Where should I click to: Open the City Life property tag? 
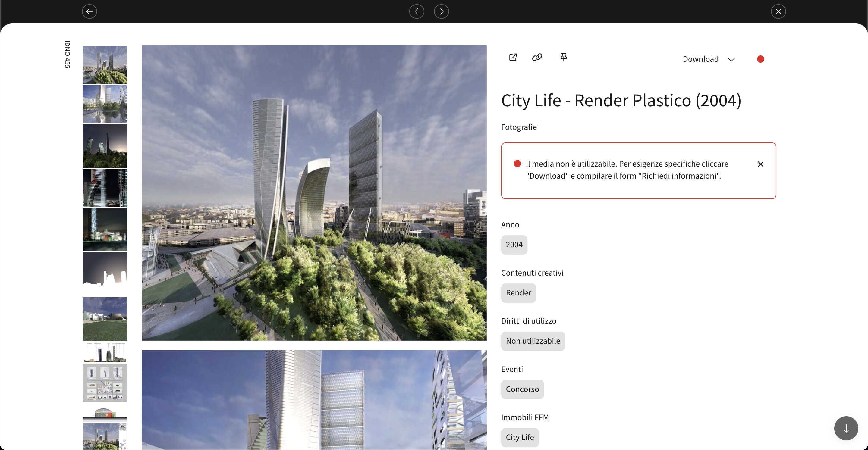click(520, 437)
